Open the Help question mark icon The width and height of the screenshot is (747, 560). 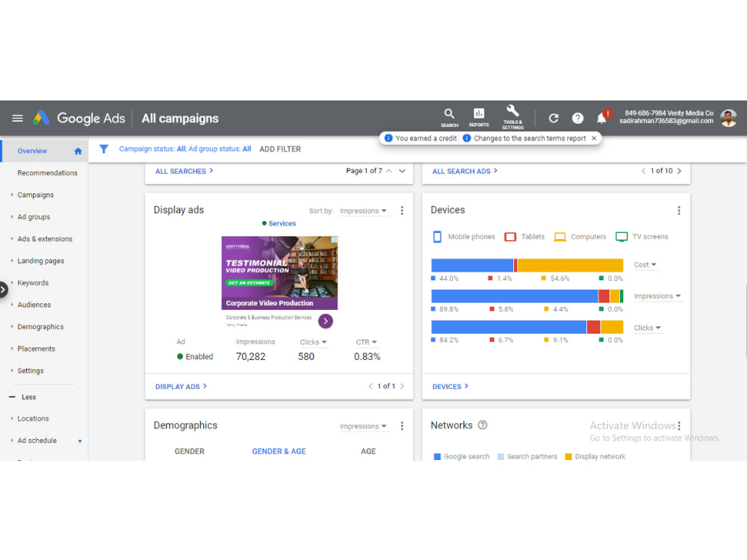pyautogui.click(x=577, y=118)
